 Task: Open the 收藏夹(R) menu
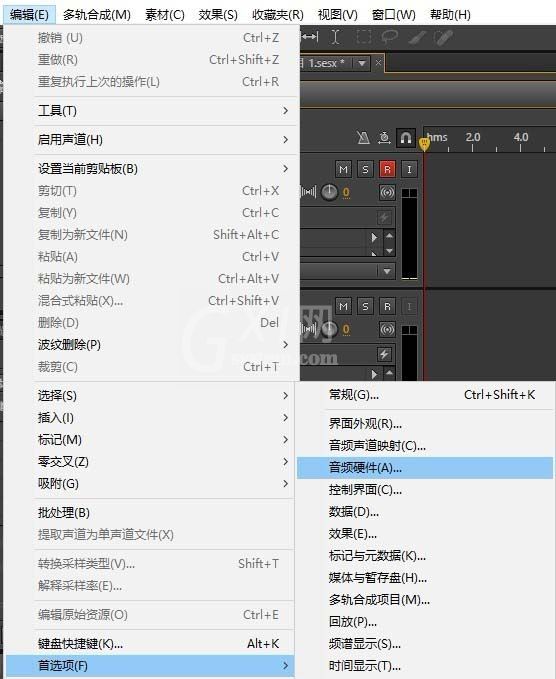click(278, 15)
